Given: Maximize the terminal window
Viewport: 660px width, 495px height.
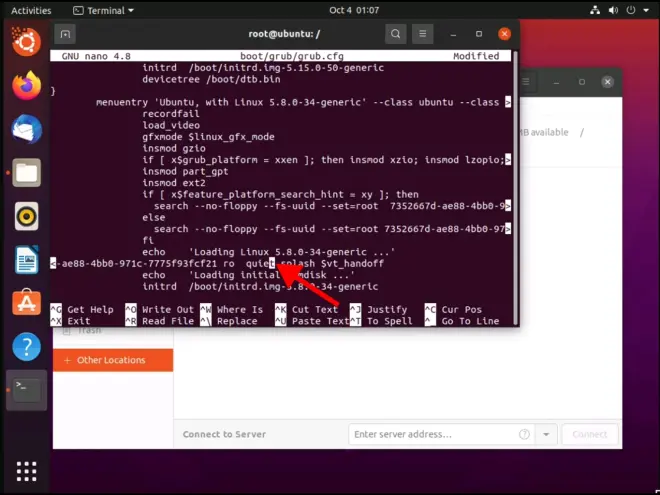Looking at the screenshot, I should click(479, 34).
